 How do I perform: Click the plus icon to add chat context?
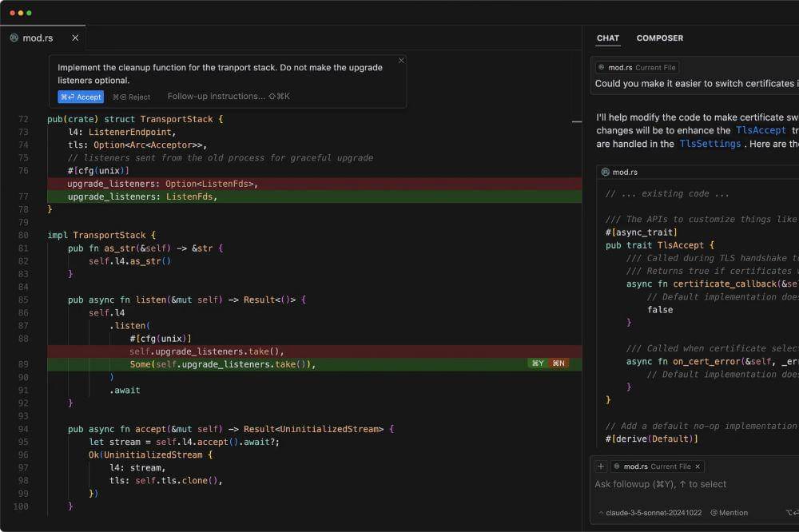(x=599, y=466)
